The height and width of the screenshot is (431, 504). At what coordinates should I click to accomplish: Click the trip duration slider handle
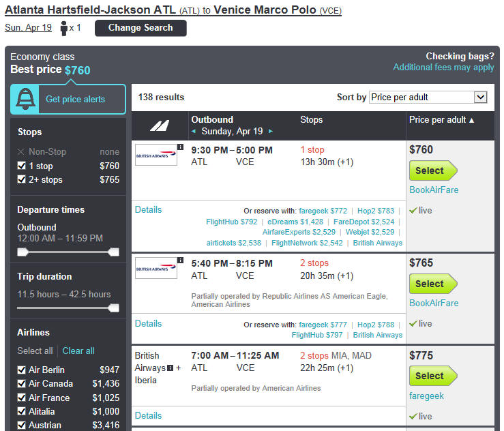[114, 308]
